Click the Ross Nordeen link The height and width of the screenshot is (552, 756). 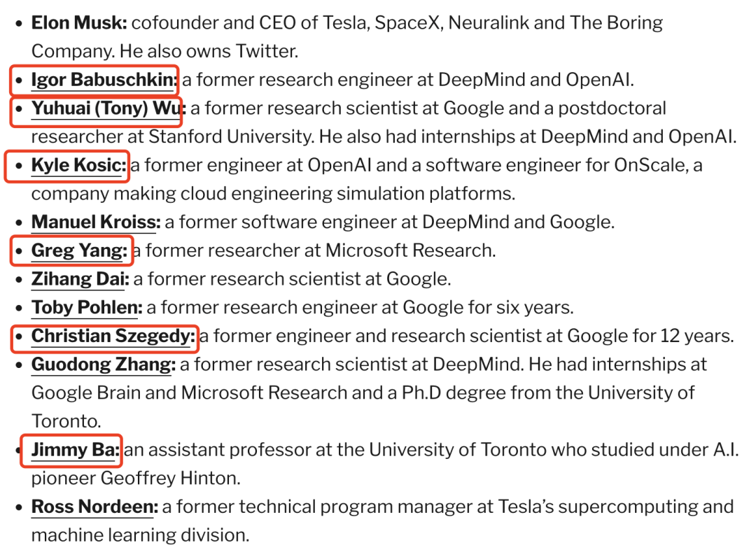[x=94, y=507]
